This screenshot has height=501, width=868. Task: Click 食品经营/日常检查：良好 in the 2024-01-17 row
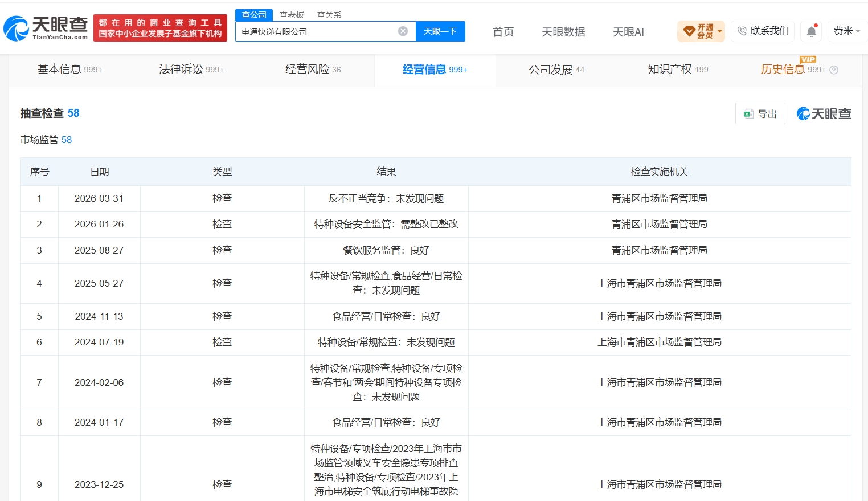[x=386, y=422]
